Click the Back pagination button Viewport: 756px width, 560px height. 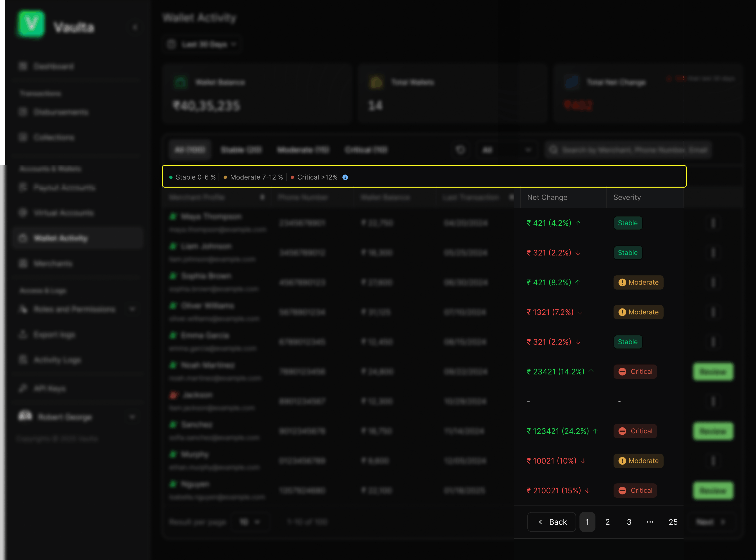coord(551,522)
